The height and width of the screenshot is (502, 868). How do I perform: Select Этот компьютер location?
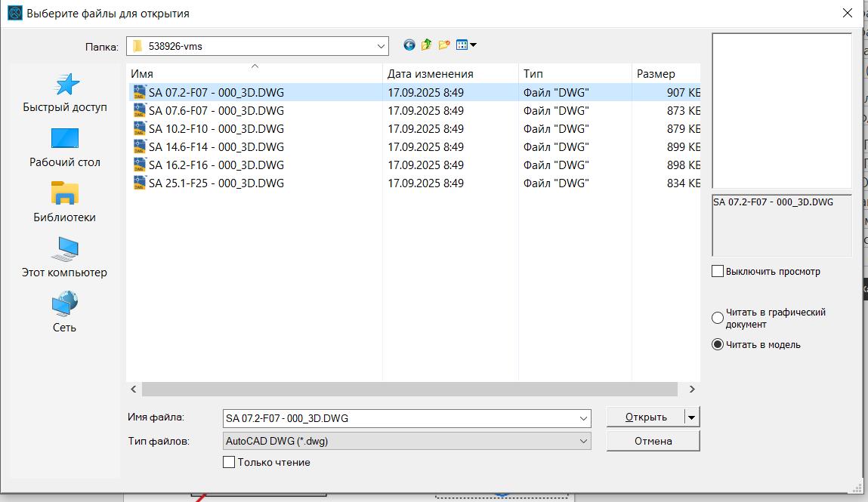[65, 258]
